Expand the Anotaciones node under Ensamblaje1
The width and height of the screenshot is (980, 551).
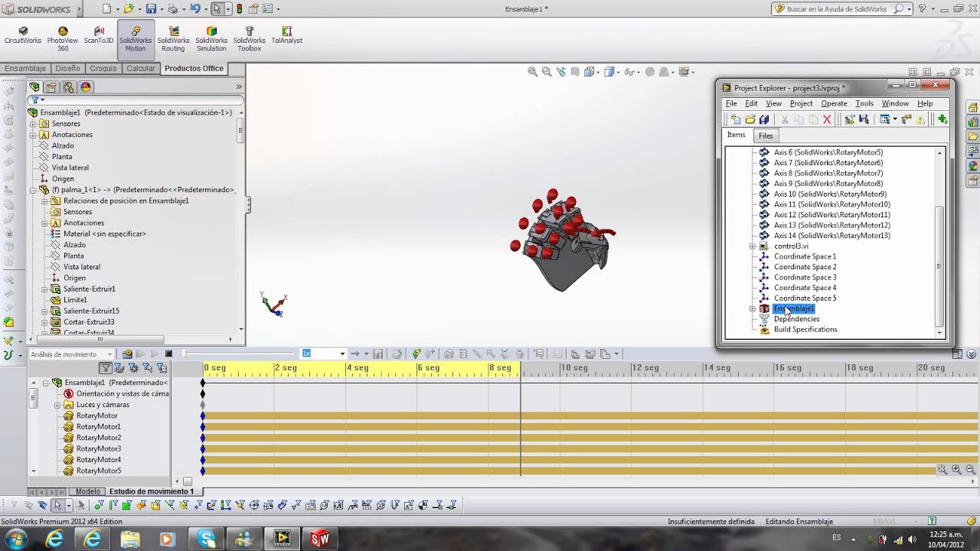(33, 135)
